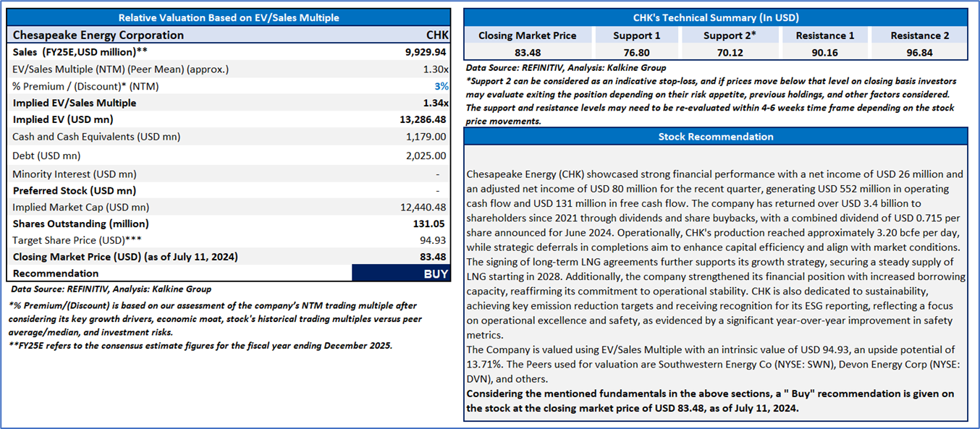Click the 'Implied EV (USD mn)' row label
Viewport: 980px width, 429px height.
pyautogui.click(x=63, y=119)
